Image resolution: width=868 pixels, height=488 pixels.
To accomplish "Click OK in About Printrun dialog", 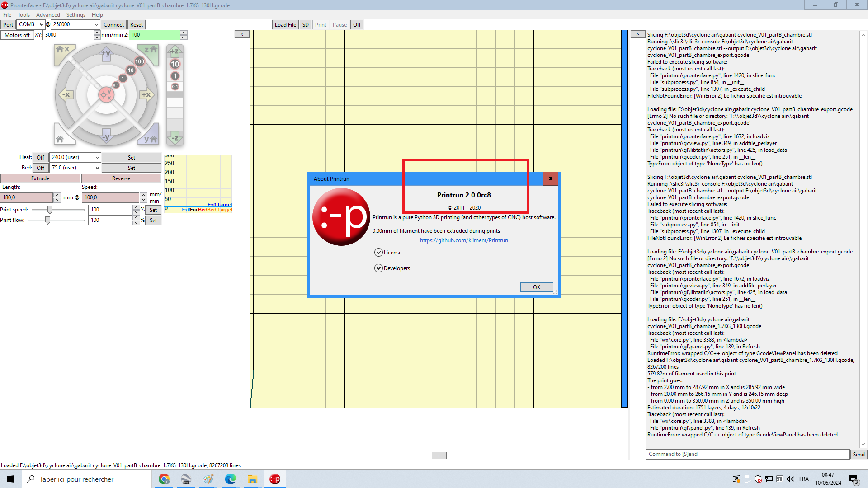I will coord(536,287).
